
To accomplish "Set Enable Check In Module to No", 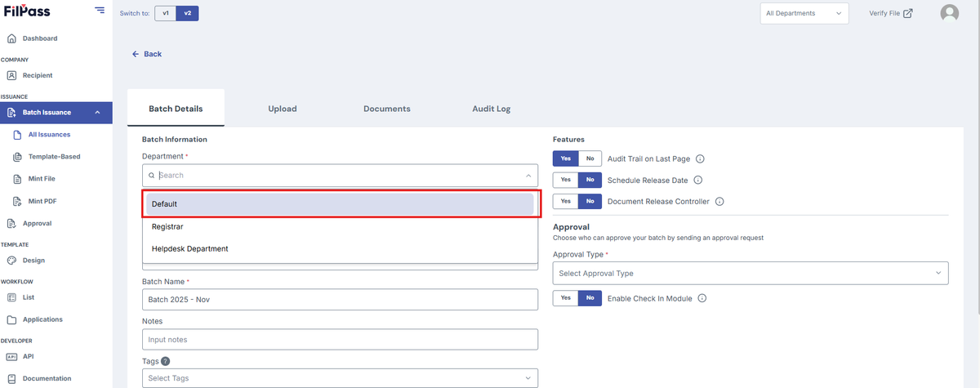I will pos(590,299).
